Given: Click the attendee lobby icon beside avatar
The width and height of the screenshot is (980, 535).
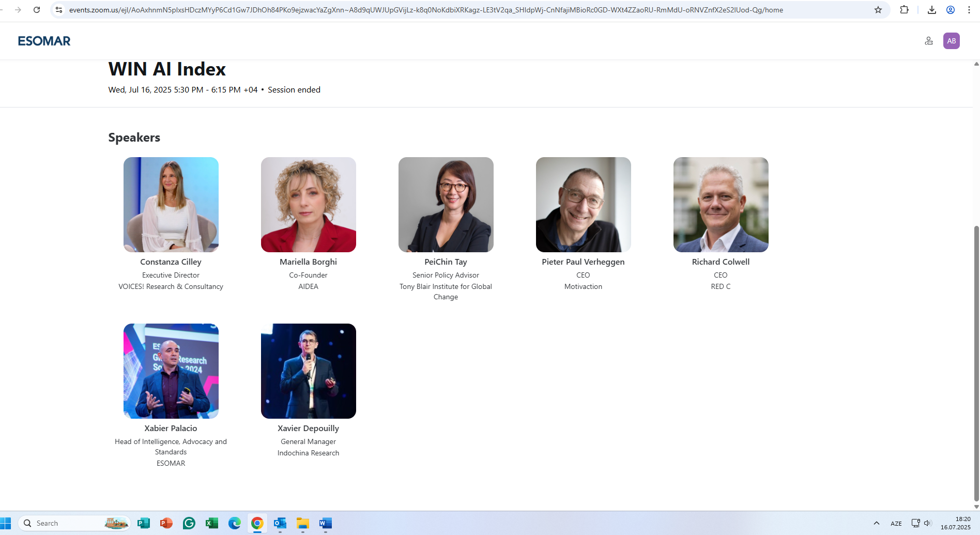Looking at the screenshot, I should tap(929, 41).
